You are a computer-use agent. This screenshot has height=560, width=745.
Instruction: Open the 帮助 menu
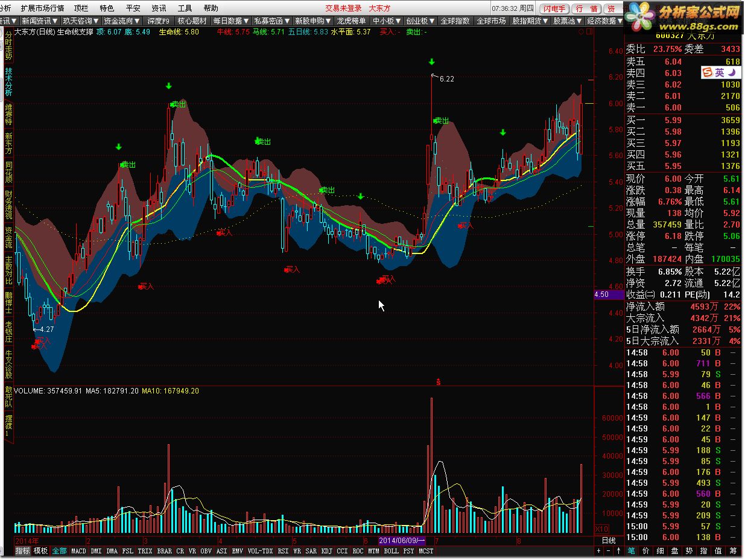211,8
